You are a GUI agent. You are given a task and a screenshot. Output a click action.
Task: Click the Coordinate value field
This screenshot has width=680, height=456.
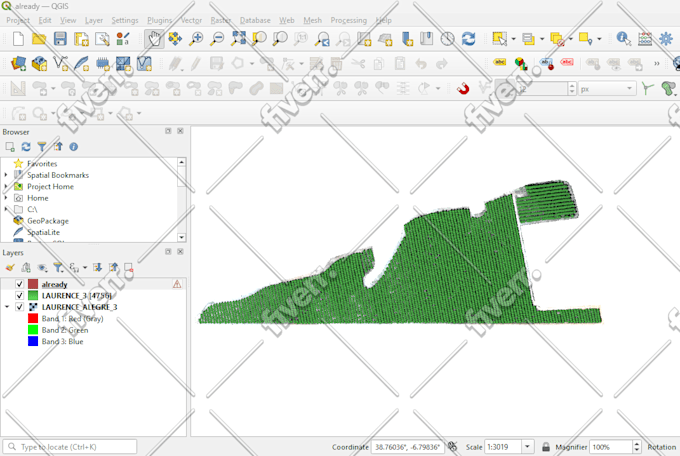tap(408, 446)
